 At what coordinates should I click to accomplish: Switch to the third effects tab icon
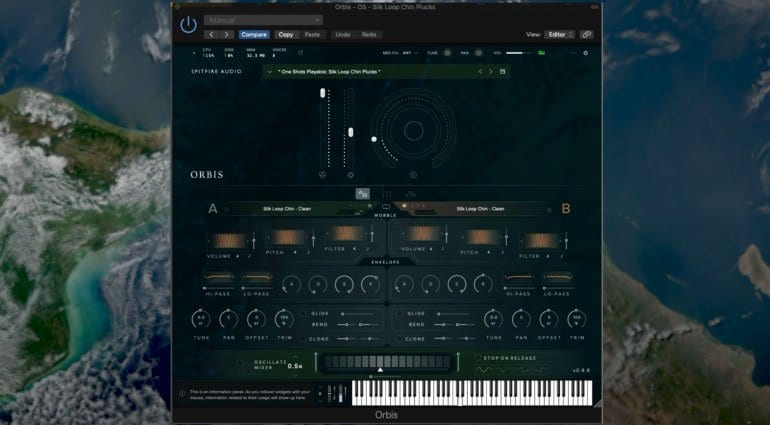411,194
